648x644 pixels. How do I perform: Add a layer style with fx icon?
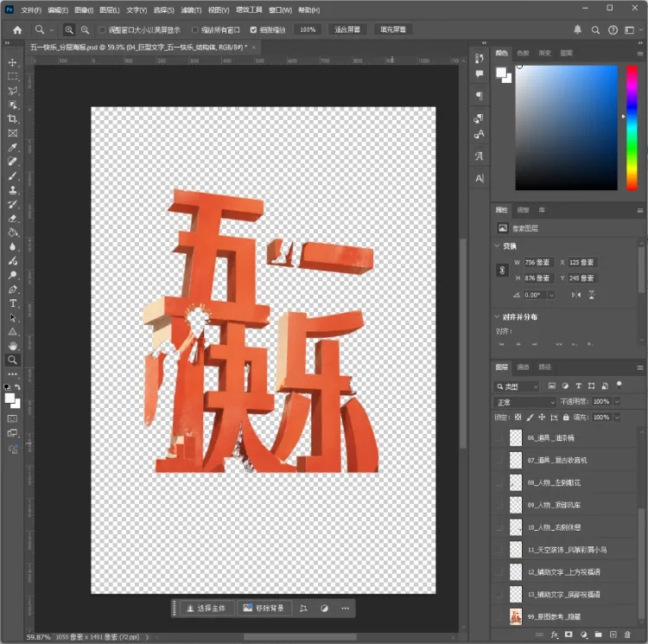pos(554,634)
